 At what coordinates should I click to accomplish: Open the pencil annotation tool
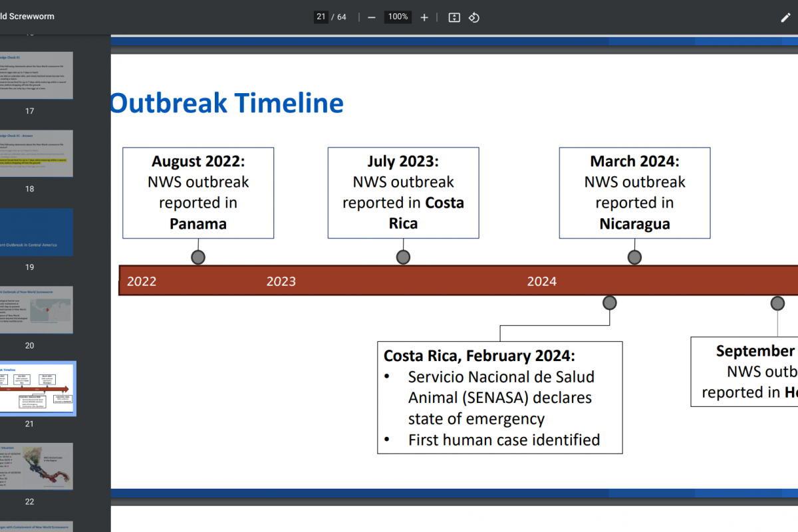click(x=785, y=17)
